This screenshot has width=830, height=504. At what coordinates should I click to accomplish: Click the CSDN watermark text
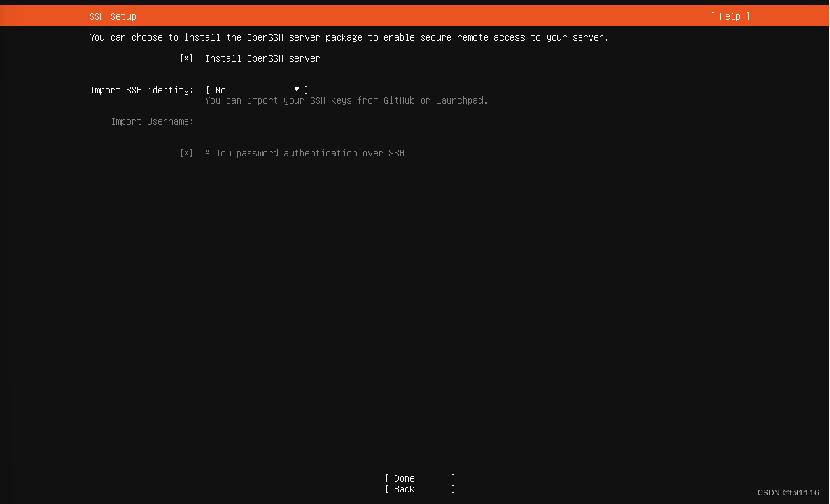point(788,492)
